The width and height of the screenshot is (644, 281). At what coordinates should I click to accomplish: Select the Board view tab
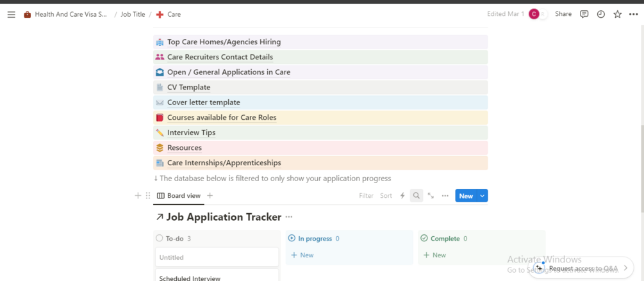click(179, 196)
